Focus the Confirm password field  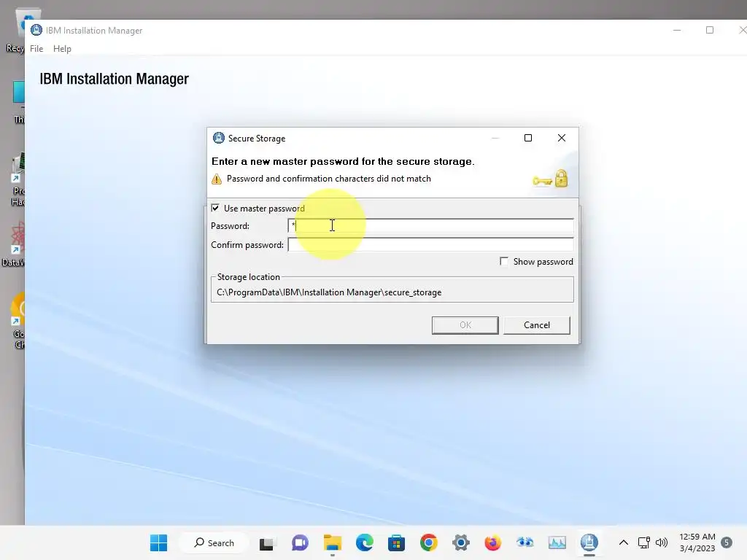430,245
